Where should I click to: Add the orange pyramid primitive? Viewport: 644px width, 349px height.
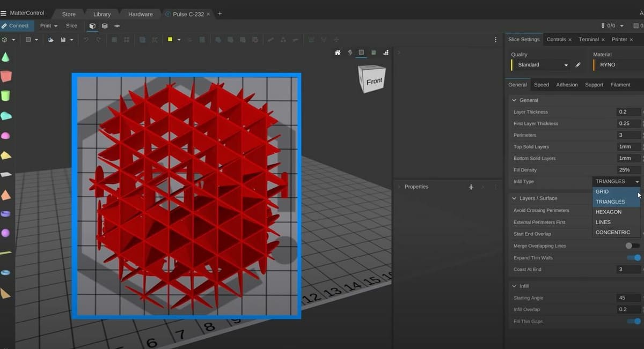pyautogui.click(x=5, y=195)
